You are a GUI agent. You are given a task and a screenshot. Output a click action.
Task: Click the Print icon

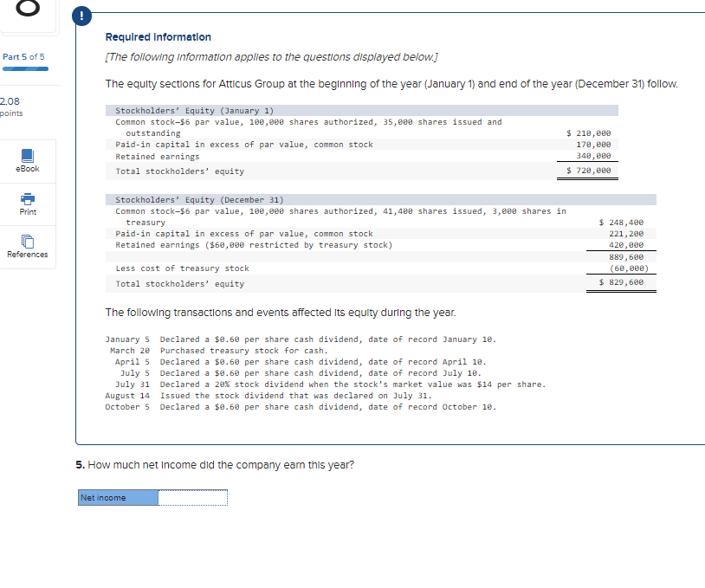tap(28, 198)
